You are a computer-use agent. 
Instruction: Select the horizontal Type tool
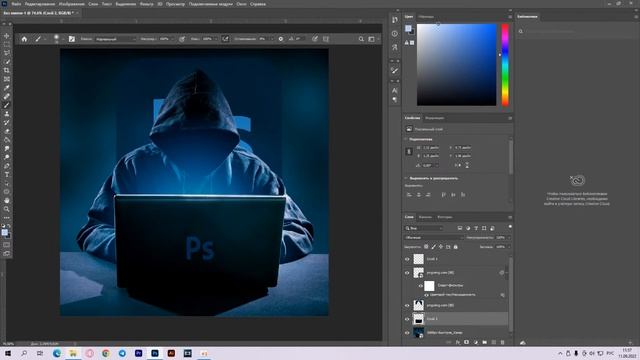click(7, 175)
